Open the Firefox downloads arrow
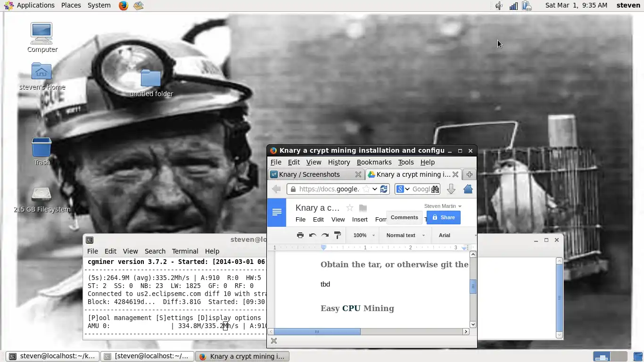 [451, 189]
